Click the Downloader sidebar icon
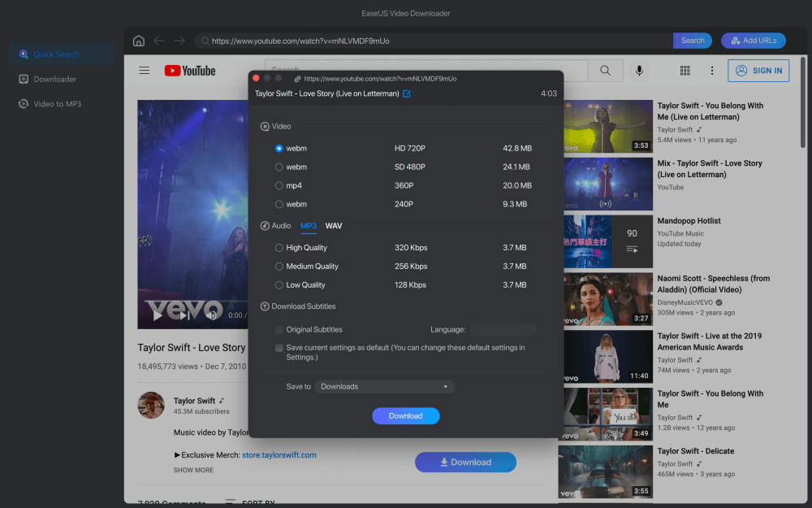The image size is (812, 508). (24, 79)
